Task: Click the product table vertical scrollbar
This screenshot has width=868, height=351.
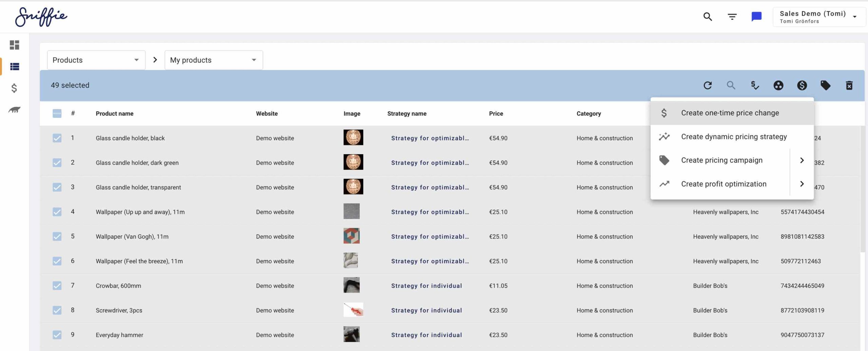Action: tap(863, 189)
